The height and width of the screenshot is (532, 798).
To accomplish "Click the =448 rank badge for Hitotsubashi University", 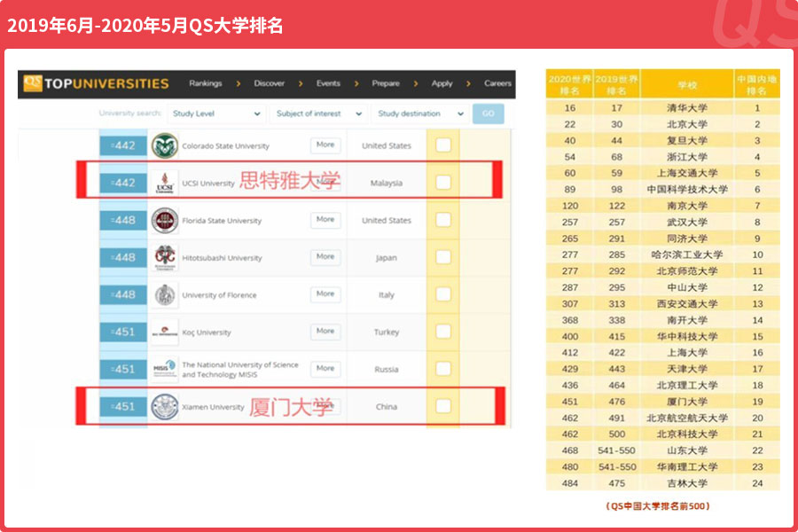I will pos(123,258).
